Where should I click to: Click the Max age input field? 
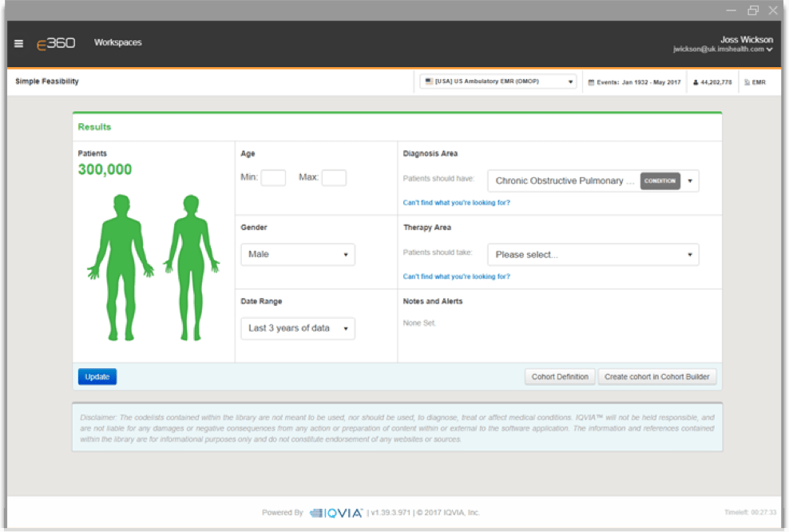click(334, 177)
